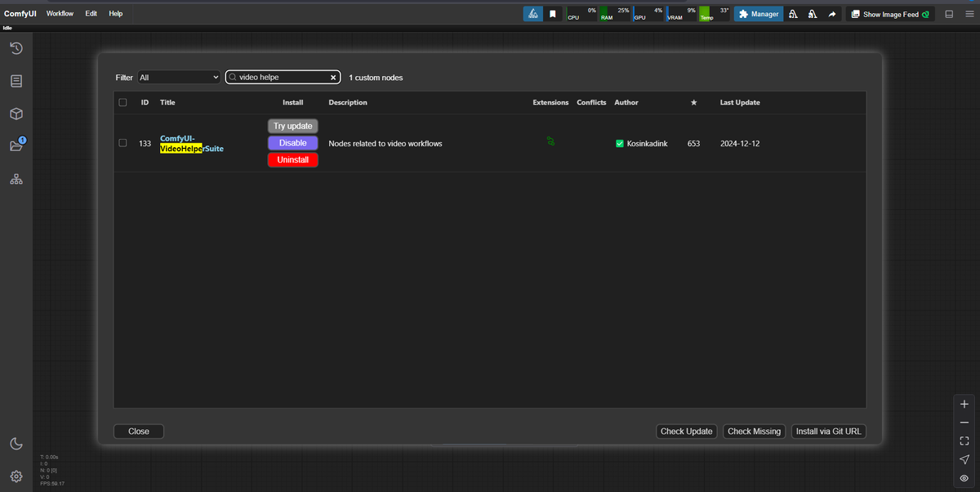Click the Temp monitor indicator
The image size is (980, 492).
715,14
